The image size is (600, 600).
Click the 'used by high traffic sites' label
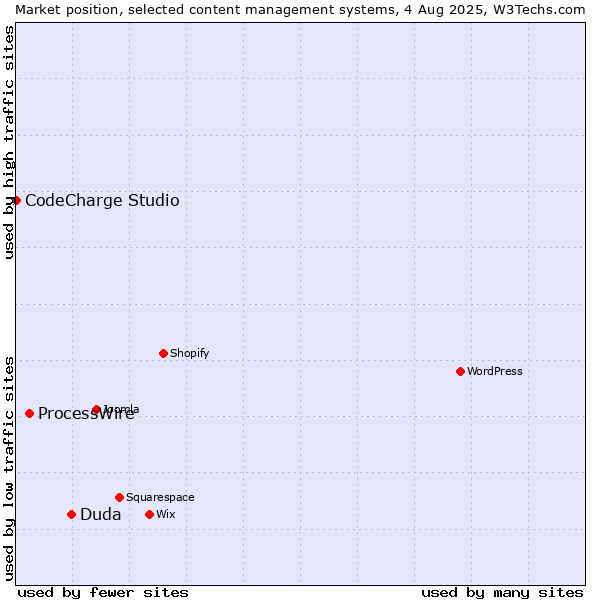coord(9,142)
